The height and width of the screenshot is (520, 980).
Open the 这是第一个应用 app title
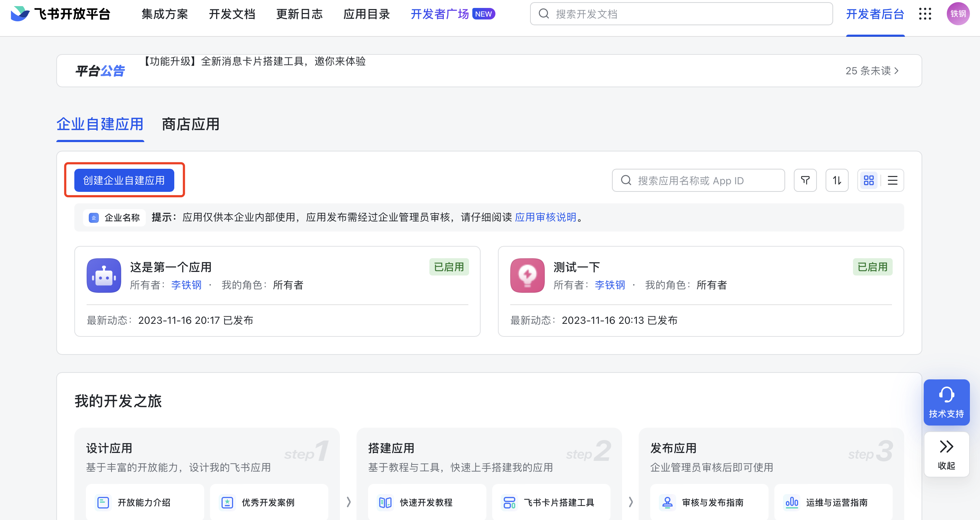tap(171, 267)
